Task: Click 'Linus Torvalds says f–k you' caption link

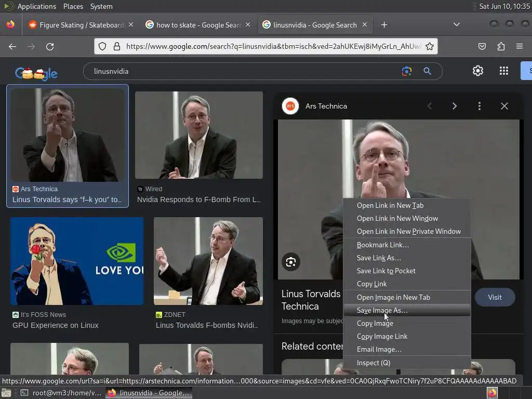Action: [x=67, y=200]
